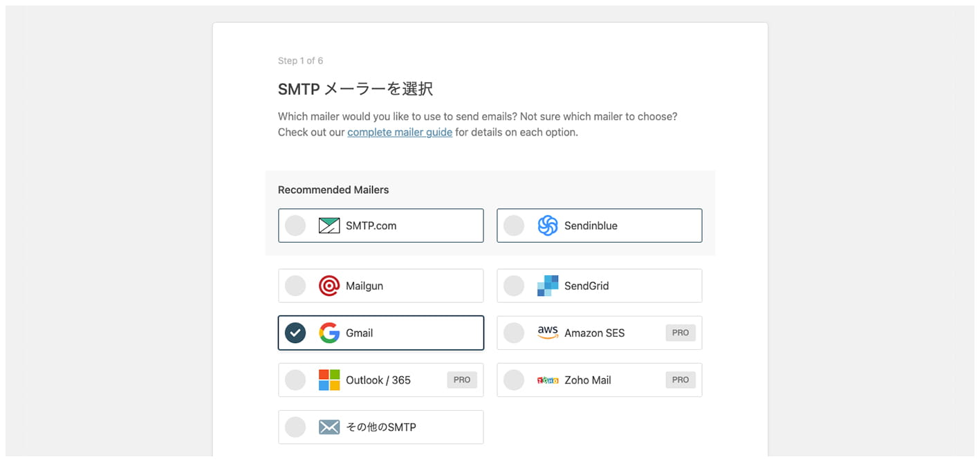
Task: Click the envelope icon for その他のSMTP
Action: [329, 427]
